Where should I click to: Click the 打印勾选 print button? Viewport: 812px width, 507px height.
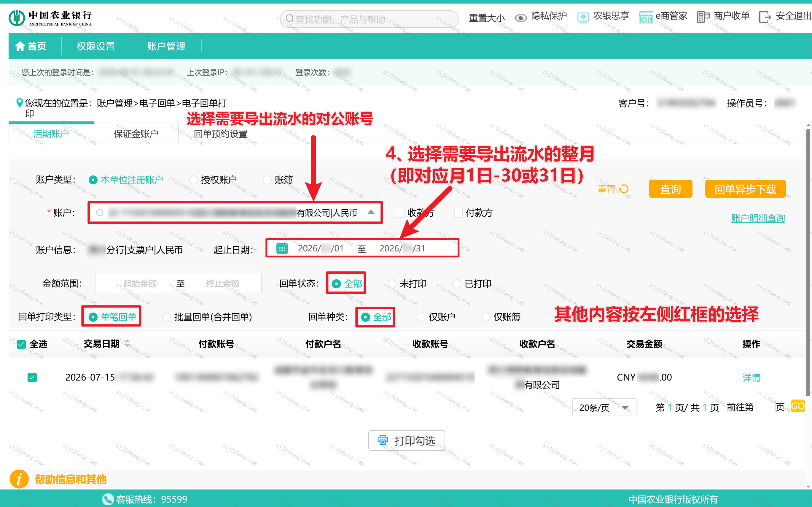(x=407, y=440)
